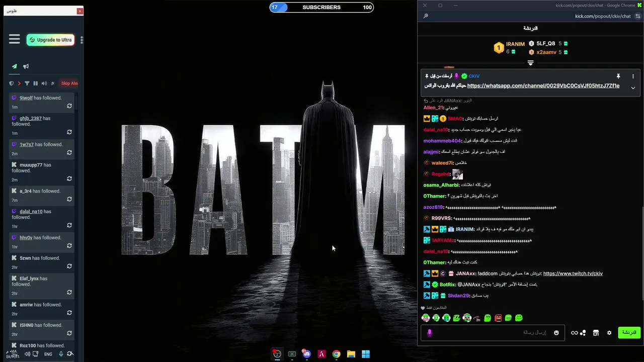
Task: Click the BotRix username in chat
Action: pos(448,285)
